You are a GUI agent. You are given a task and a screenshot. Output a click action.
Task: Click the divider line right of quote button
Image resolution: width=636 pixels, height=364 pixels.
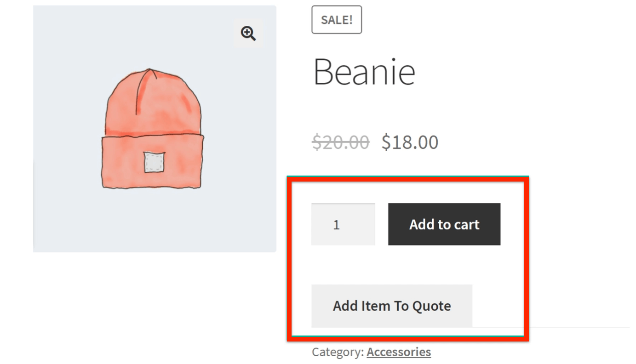click(x=575, y=328)
